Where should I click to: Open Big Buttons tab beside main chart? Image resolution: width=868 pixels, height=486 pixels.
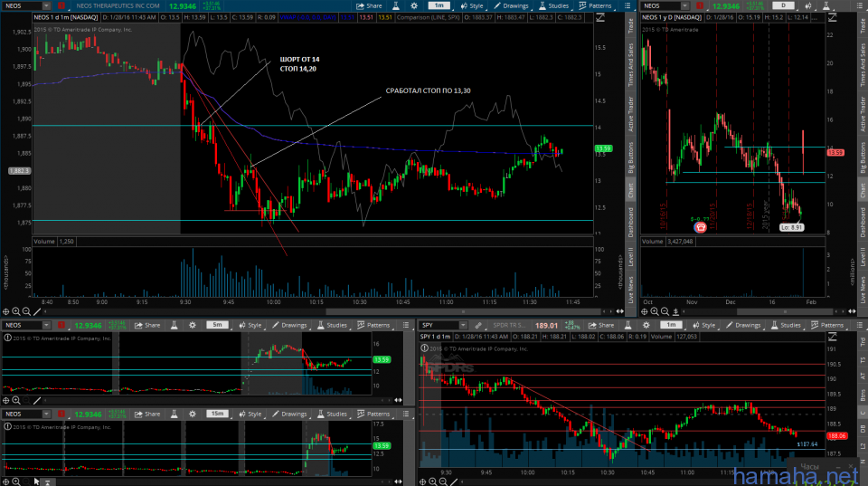tap(630, 157)
